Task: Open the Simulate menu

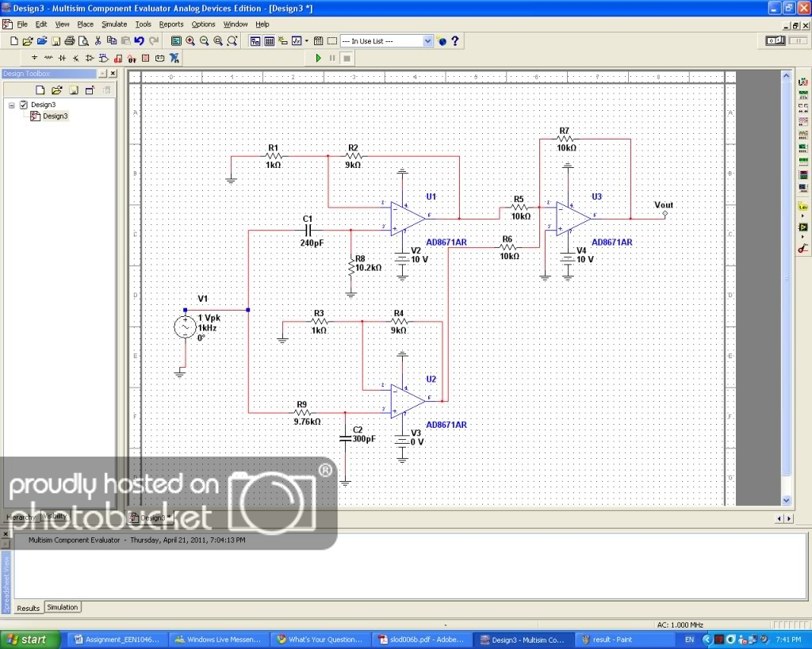Action: pos(114,25)
